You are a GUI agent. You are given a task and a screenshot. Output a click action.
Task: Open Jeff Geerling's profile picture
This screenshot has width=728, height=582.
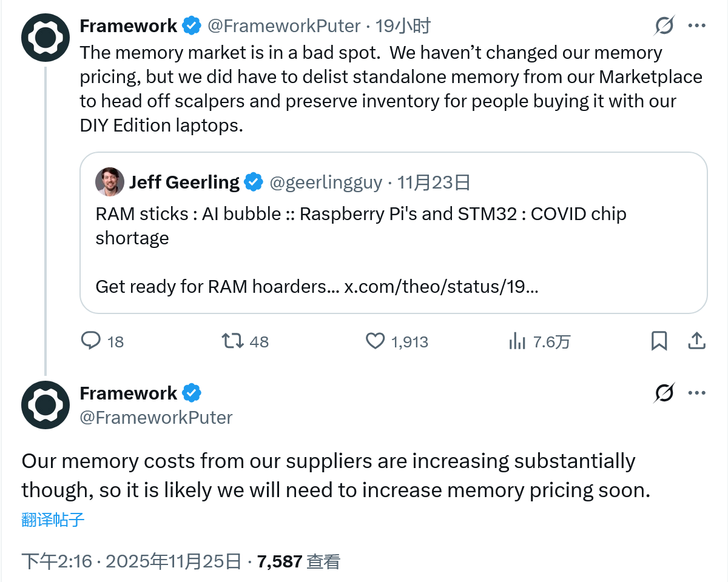click(x=110, y=182)
